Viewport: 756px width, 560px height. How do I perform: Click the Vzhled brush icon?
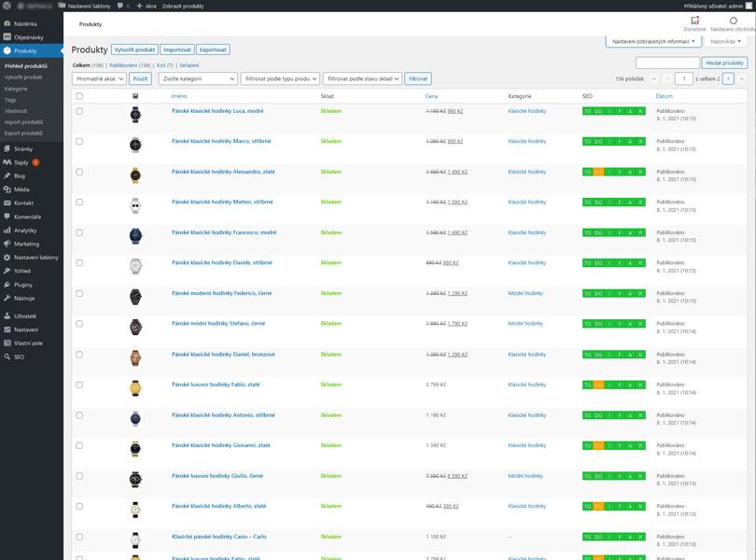pos(7,271)
